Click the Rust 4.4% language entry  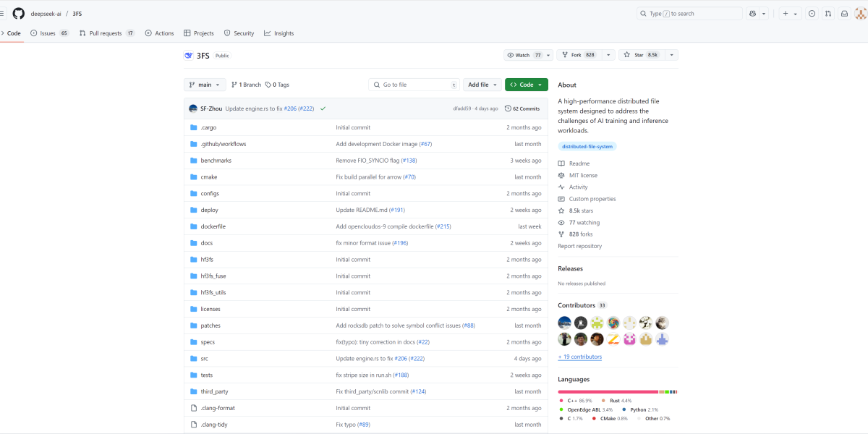coord(616,400)
